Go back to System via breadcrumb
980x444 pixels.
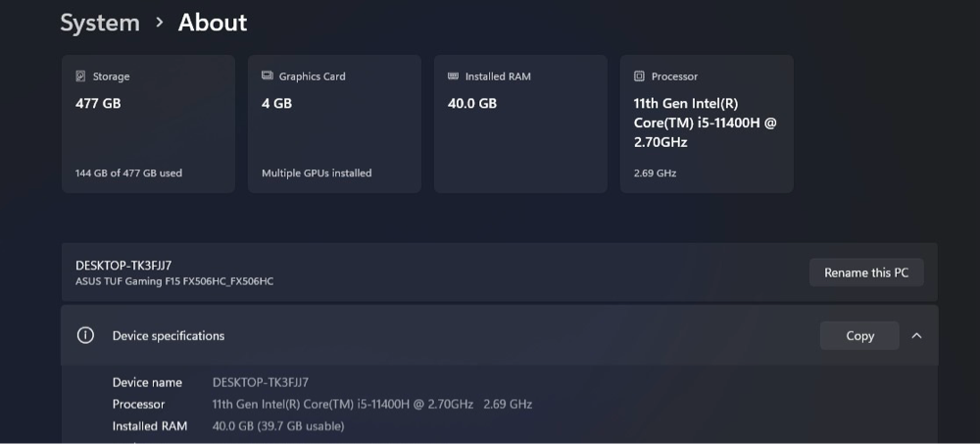tap(99, 23)
